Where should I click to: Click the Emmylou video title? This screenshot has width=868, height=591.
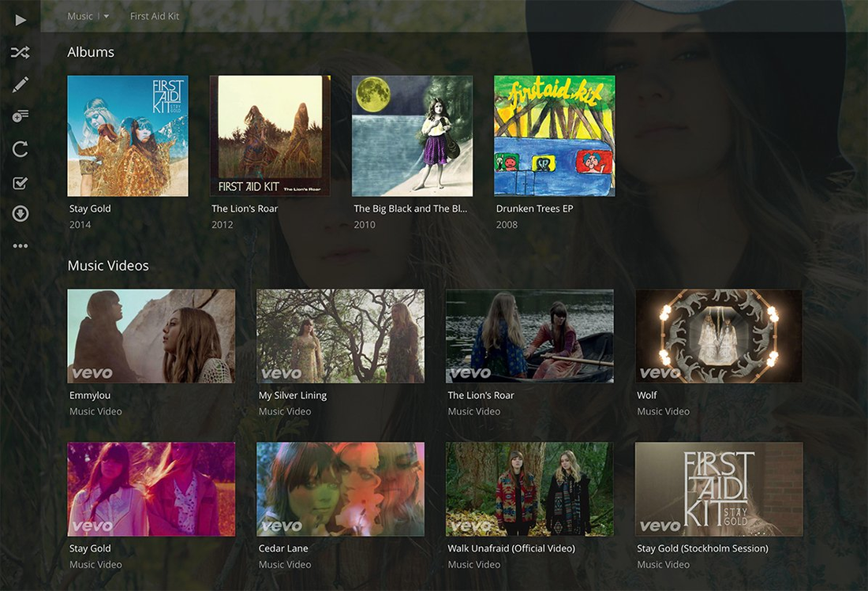click(x=90, y=395)
